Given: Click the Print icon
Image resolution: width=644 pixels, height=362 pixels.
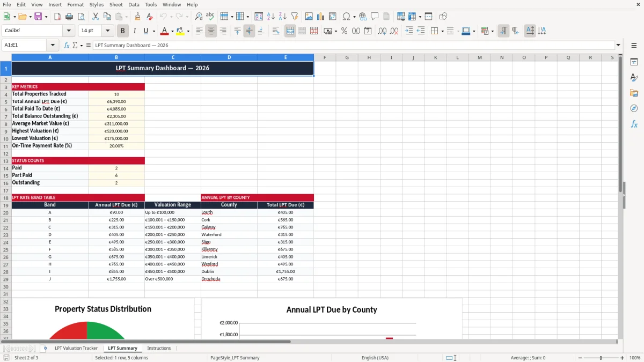Looking at the screenshot, I should [x=69, y=17].
